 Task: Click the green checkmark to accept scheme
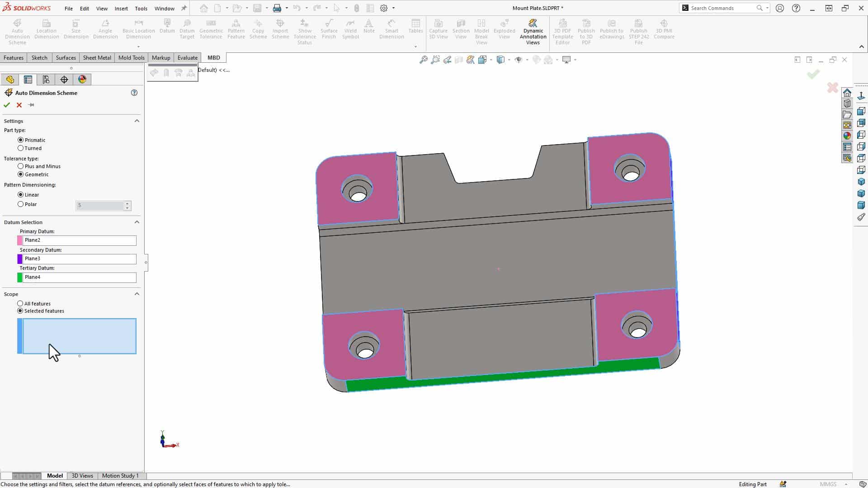7,104
